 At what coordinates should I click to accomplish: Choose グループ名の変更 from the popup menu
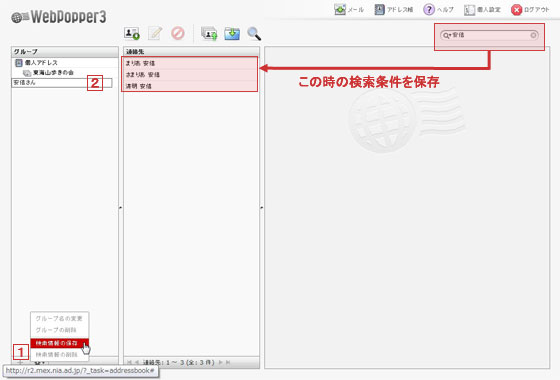pos(59,318)
